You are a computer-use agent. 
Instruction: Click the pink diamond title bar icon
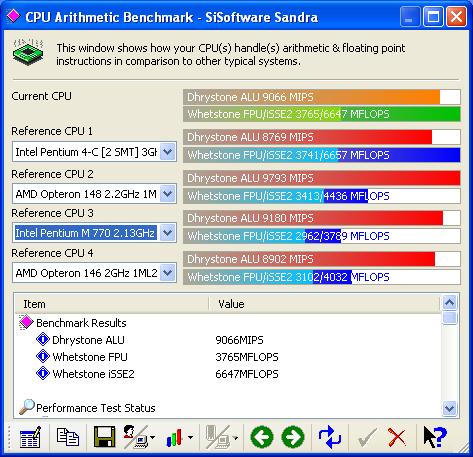click(x=13, y=16)
